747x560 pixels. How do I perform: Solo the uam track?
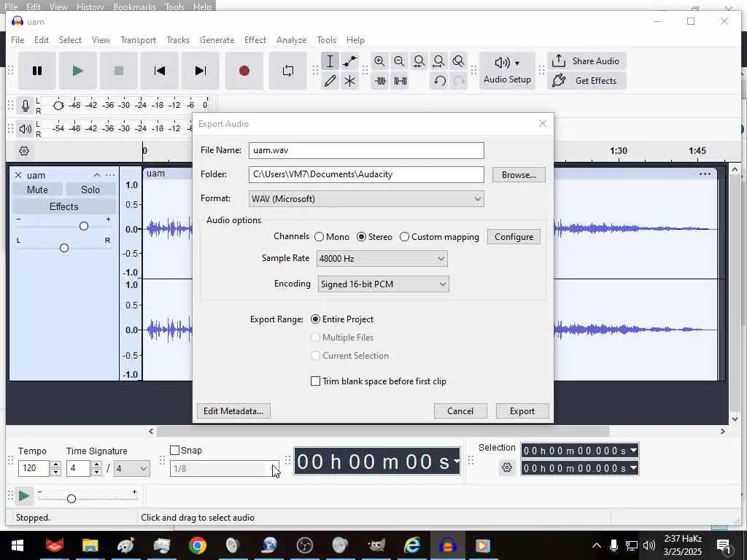90,190
